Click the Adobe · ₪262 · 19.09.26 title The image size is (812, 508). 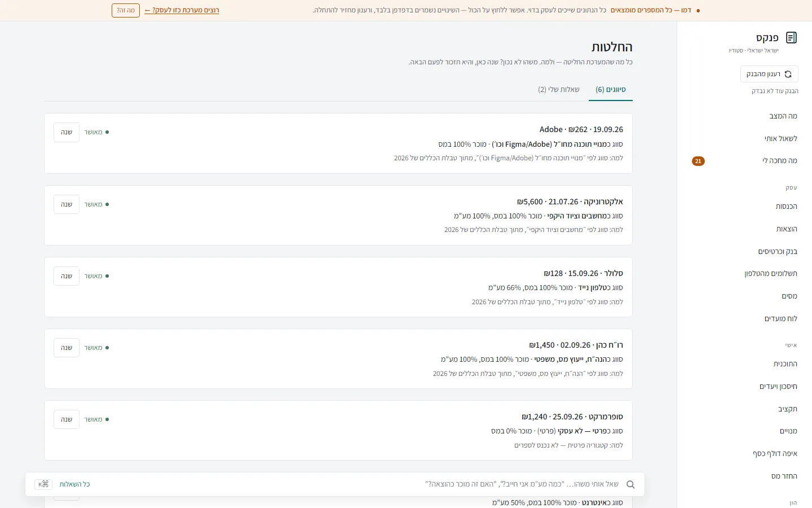[x=581, y=130]
